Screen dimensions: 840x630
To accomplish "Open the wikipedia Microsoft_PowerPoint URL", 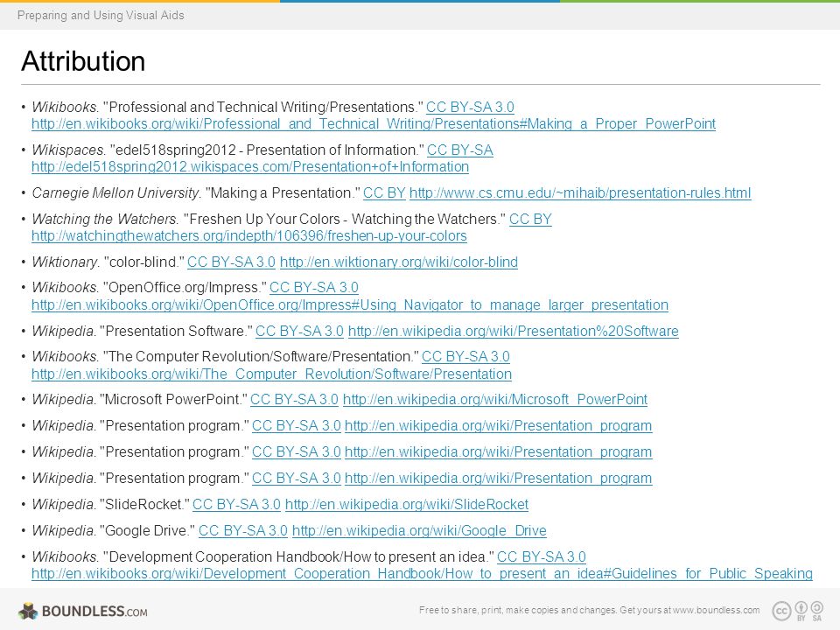I will point(495,400).
